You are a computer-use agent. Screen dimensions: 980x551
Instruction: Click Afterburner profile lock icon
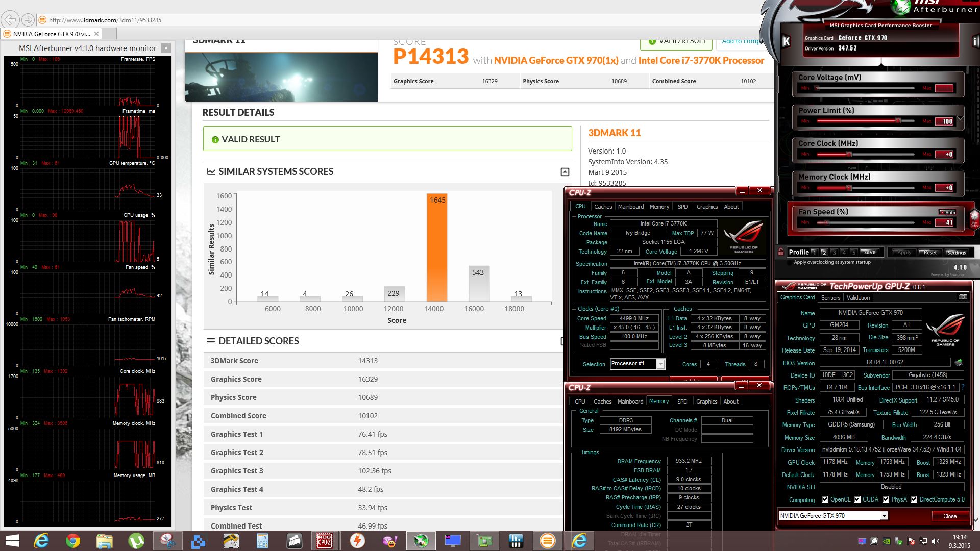[781, 252]
